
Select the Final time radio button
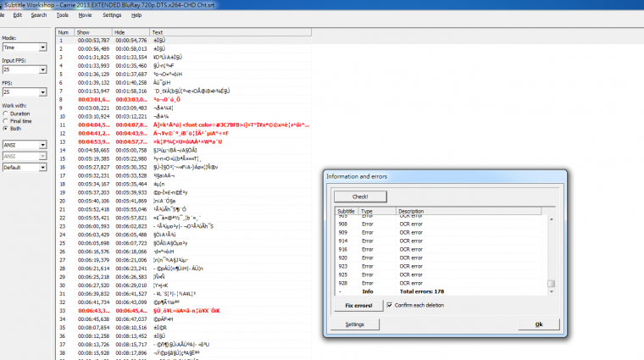click(5, 121)
